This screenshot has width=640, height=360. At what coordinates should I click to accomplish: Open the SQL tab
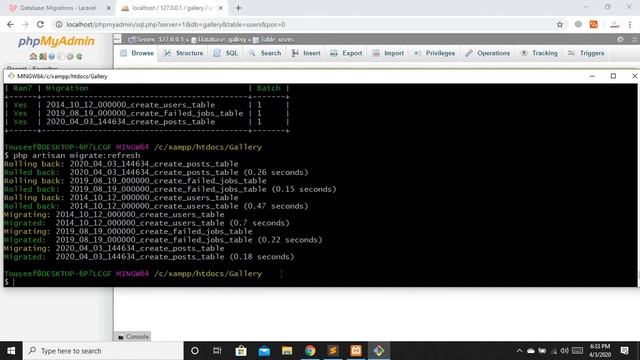(226, 53)
